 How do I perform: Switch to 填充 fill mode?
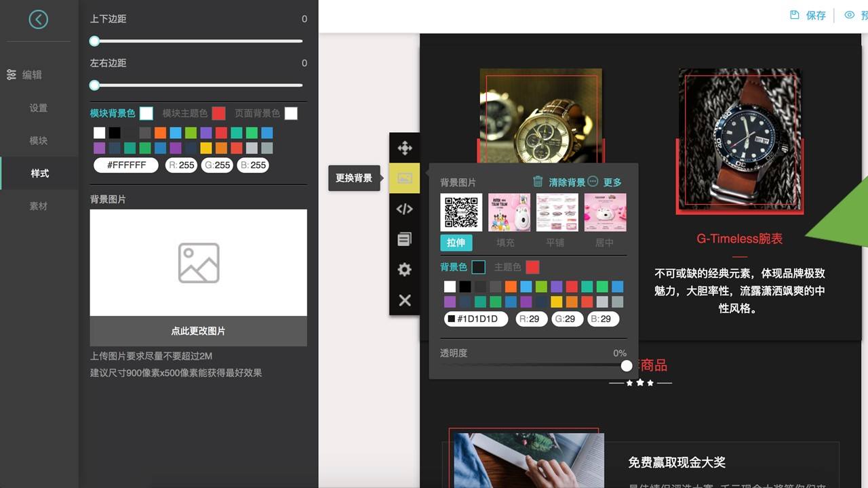click(505, 243)
